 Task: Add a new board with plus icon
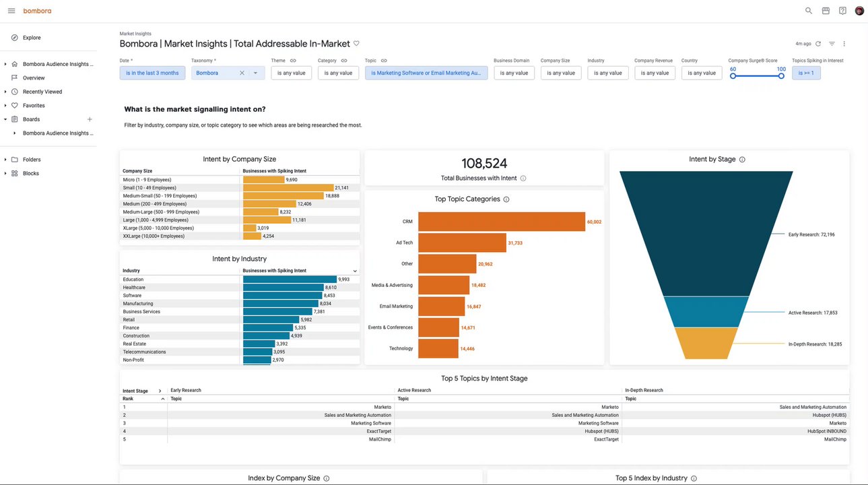(90, 119)
